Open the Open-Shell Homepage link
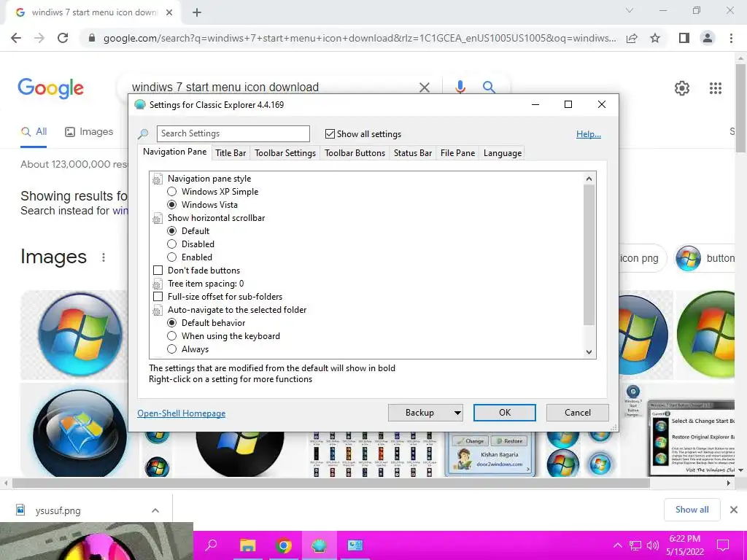Viewport: 747px width, 560px height. [x=181, y=413]
